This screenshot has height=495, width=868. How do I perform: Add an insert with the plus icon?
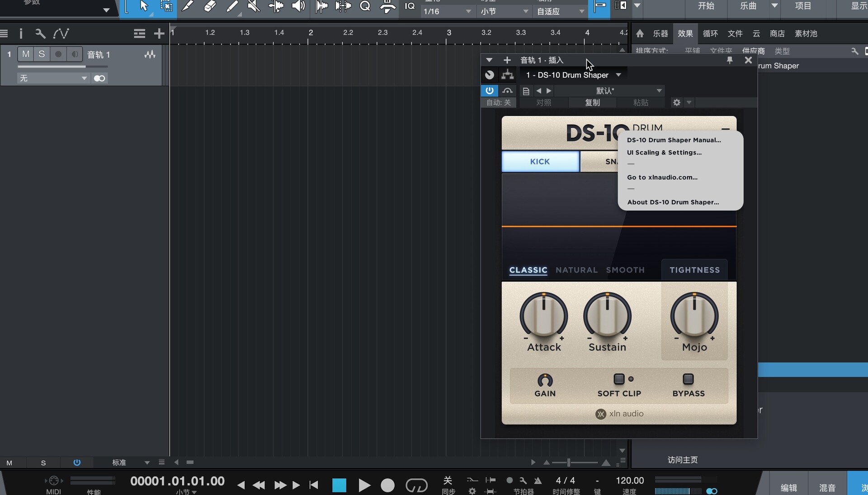[x=507, y=60]
